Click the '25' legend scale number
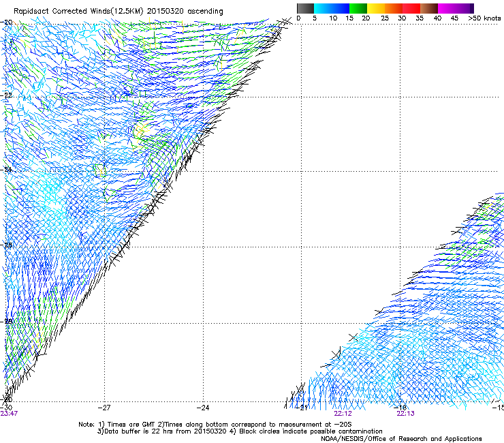The width and height of the screenshot is (504, 443). 385,18
